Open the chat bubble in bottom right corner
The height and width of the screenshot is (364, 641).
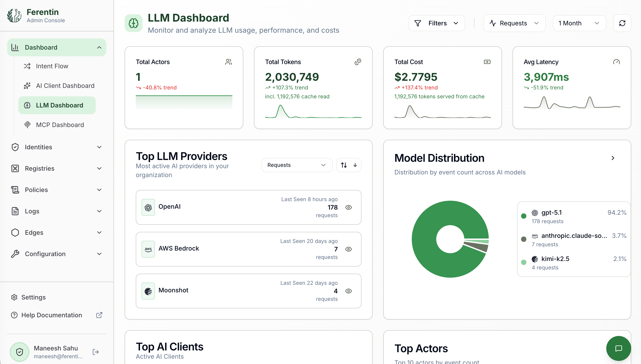[x=618, y=348]
